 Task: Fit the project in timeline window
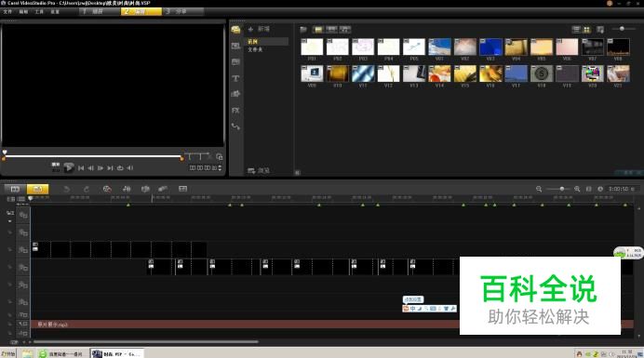coord(588,189)
